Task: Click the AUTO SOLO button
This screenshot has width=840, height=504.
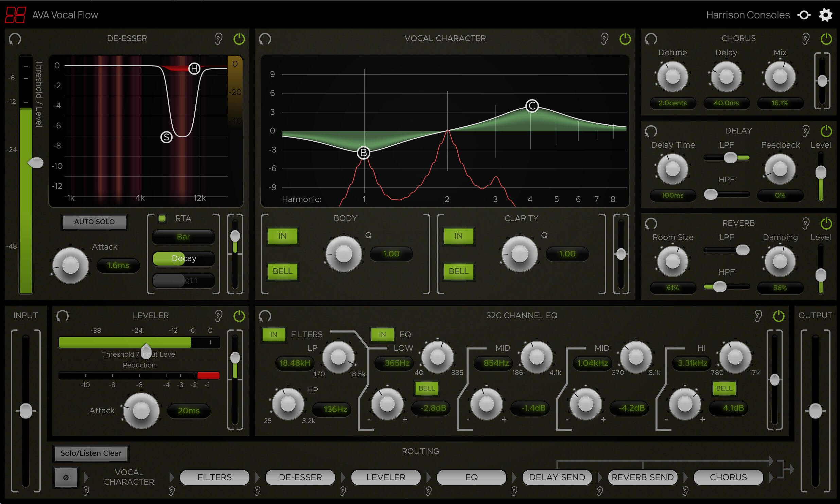Action: [x=94, y=222]
